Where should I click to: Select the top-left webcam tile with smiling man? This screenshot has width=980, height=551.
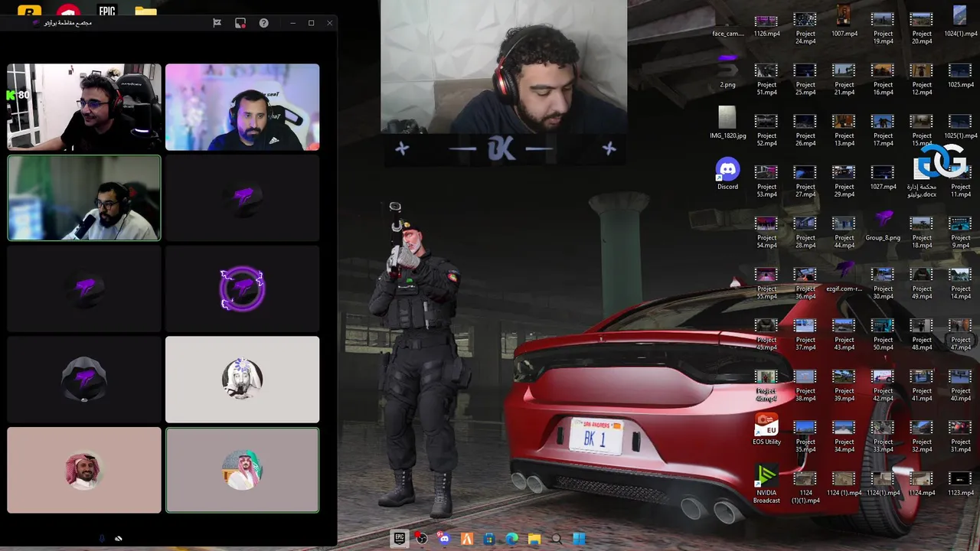84,107
